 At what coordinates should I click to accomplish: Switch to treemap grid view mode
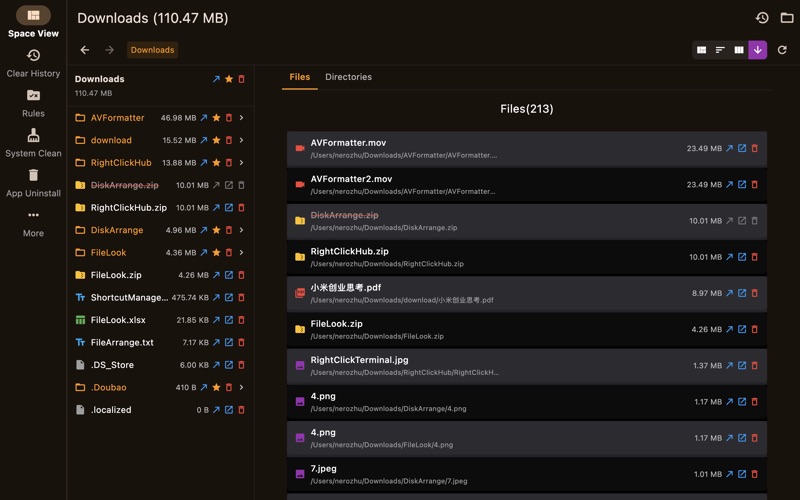pyautogui.click(x=702, y=50)
